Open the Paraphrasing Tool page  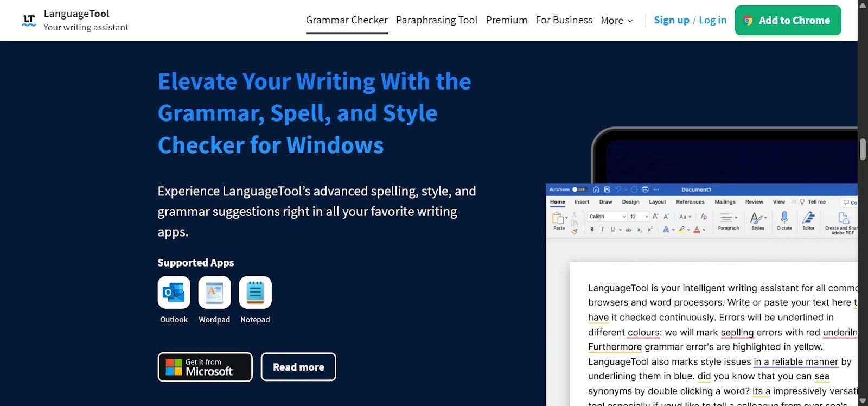click(x=437, y=20)
